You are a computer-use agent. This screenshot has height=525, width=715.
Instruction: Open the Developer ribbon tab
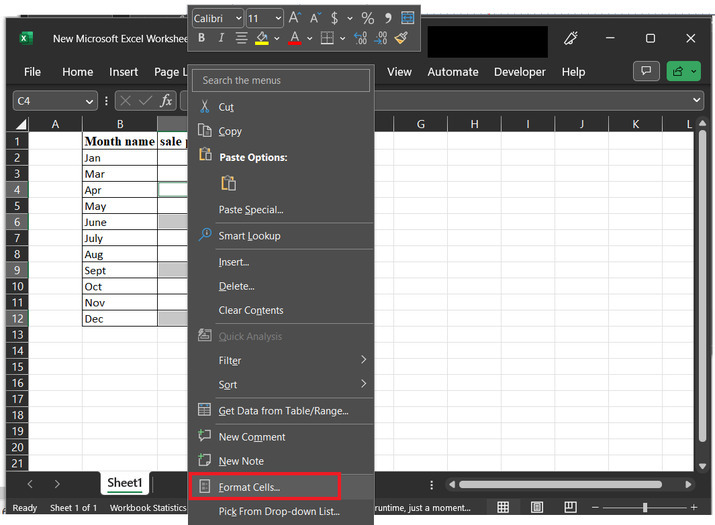click(x=519, y=72)
